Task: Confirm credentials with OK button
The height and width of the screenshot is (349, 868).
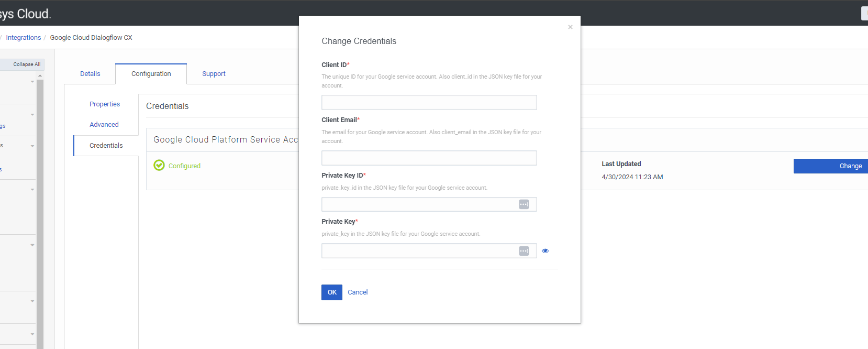Action: (332, 292)
